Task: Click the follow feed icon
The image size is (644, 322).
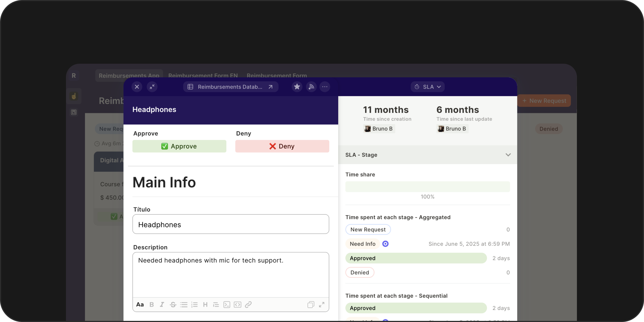Action: point(311,87)
